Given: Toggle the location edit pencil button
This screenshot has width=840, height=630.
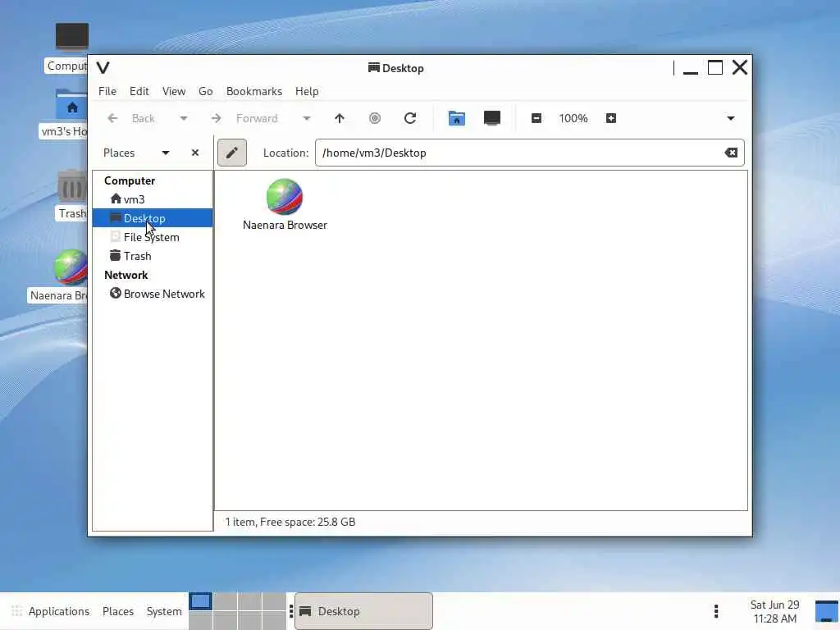Looking at the screenshot, I should 232,153.
